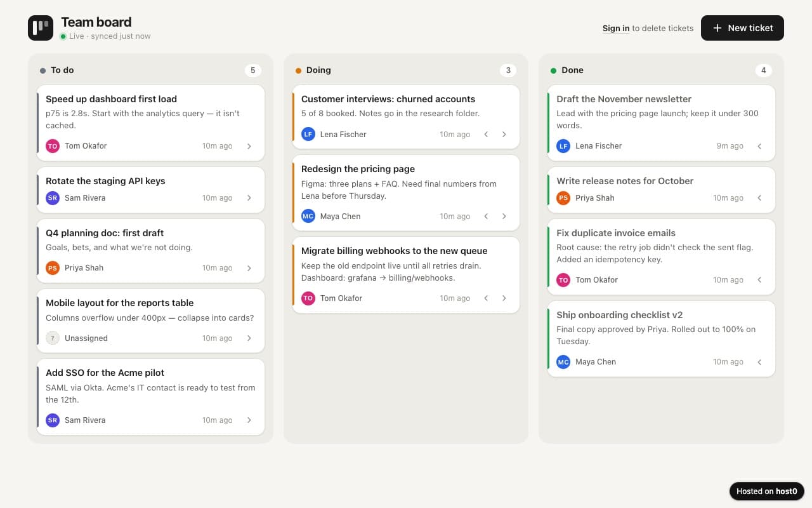Move 'Migrate billing webhooks' card right
The height and width of the screenshot is (508, 812).
[x=504, y=298]
